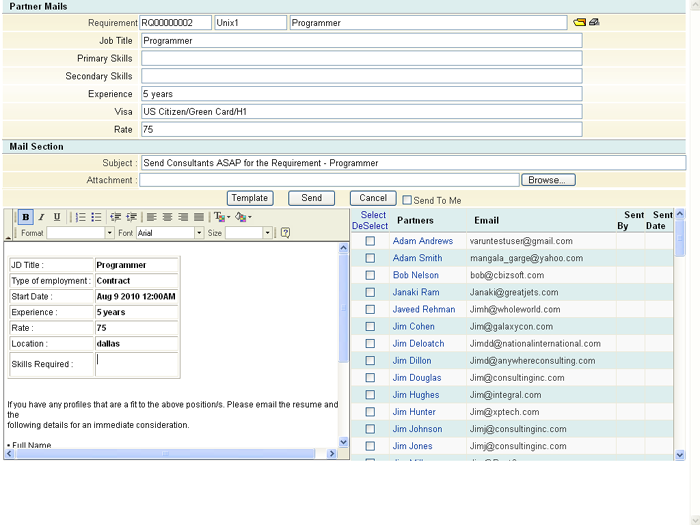The width and height of the screenshot is (700, 525).
Task: Check the box for Javeed Rehman
Action: click(370, 309)
